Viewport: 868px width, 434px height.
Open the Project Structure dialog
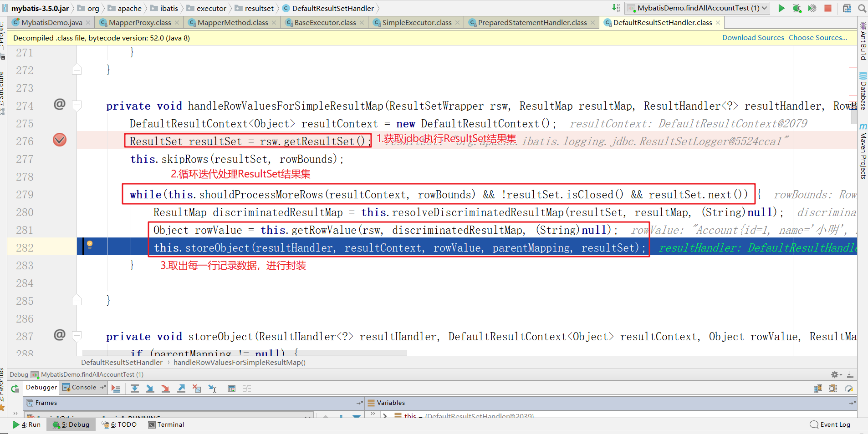click(847, 8)
